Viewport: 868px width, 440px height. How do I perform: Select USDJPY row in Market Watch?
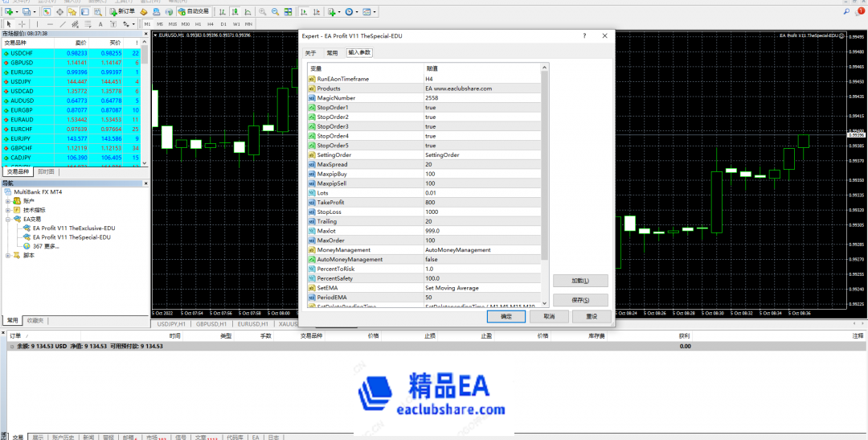[x=71, y=81]
